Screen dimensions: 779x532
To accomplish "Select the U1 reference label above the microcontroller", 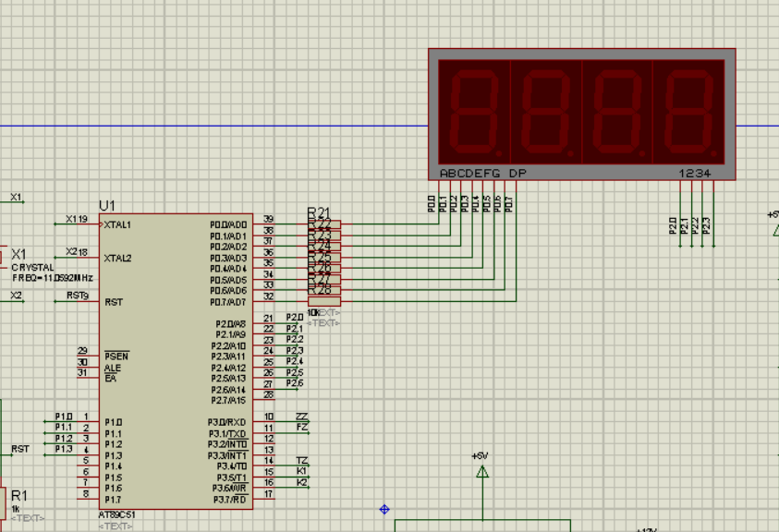I will click(107, 206).
